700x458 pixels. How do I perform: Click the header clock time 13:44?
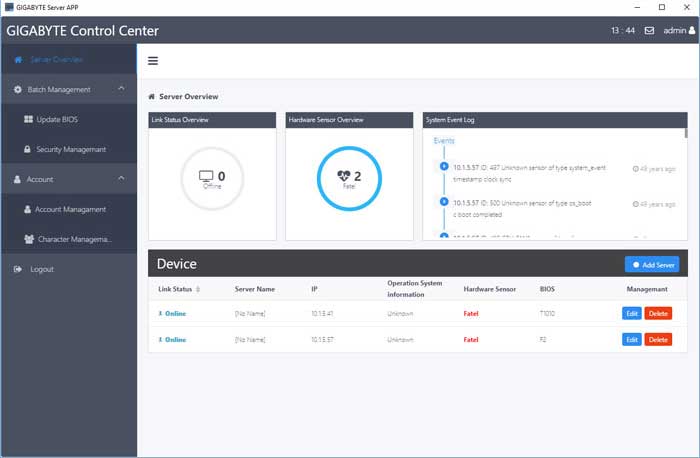point(623,30)
